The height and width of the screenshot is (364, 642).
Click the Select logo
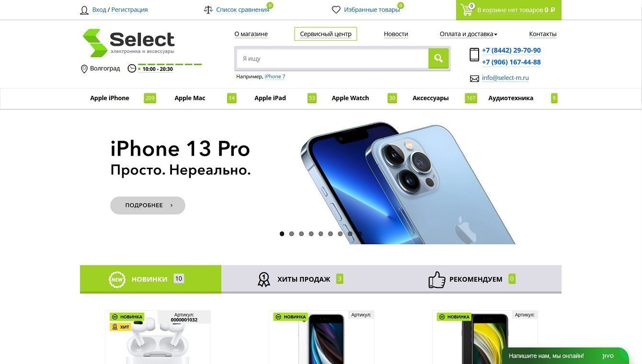(129, 43)
